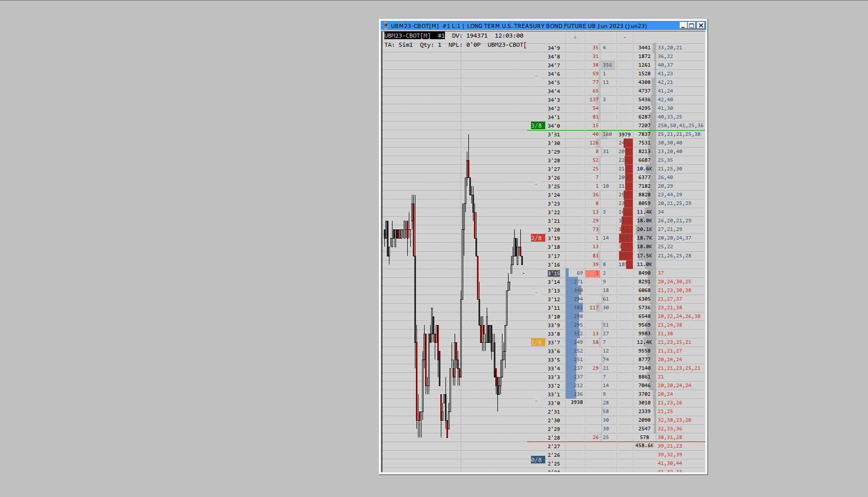Click the 32,38,23,20 large trades cell
Viewport: 868px width, 497px height.
click(x=675, y=420)
